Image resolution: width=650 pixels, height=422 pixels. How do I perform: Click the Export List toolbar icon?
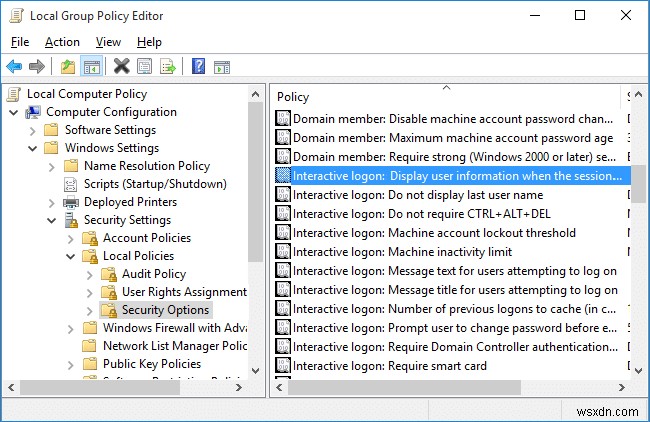coord(167,67)
